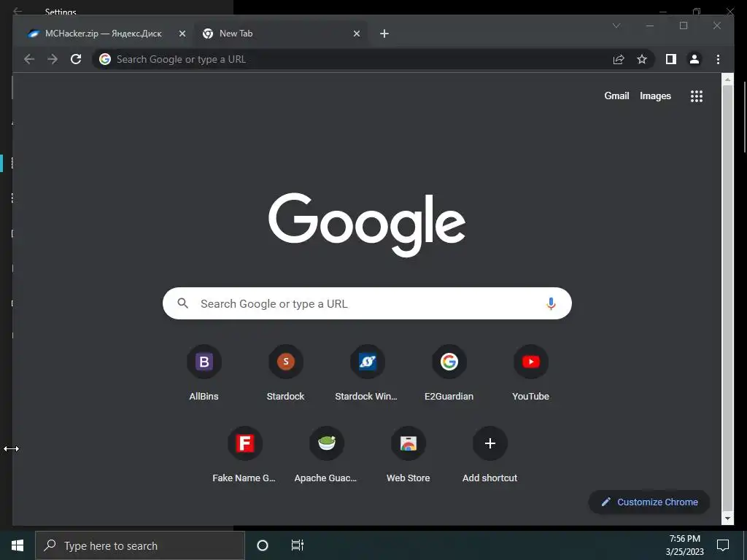Open the E2Guardian shortcut
747x560 pixels.
(x=449, y=373)
